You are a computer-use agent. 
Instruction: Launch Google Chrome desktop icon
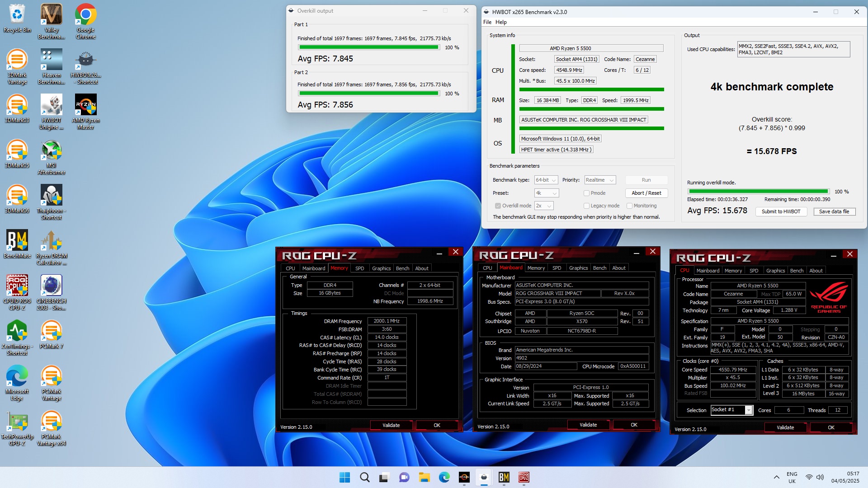click(85, 21)
